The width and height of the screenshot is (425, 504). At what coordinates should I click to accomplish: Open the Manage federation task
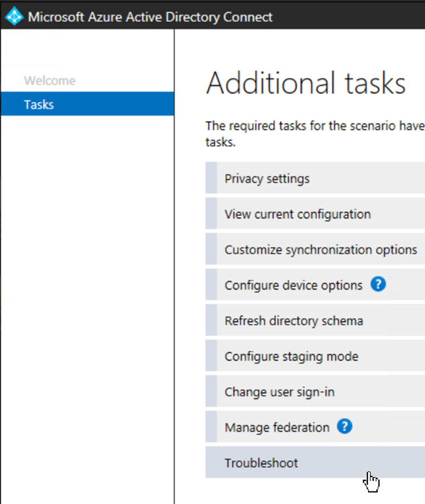(315, 427)
